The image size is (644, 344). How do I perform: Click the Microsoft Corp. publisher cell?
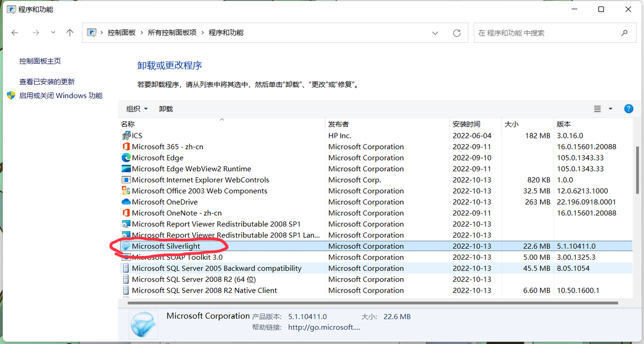(354, 180)
